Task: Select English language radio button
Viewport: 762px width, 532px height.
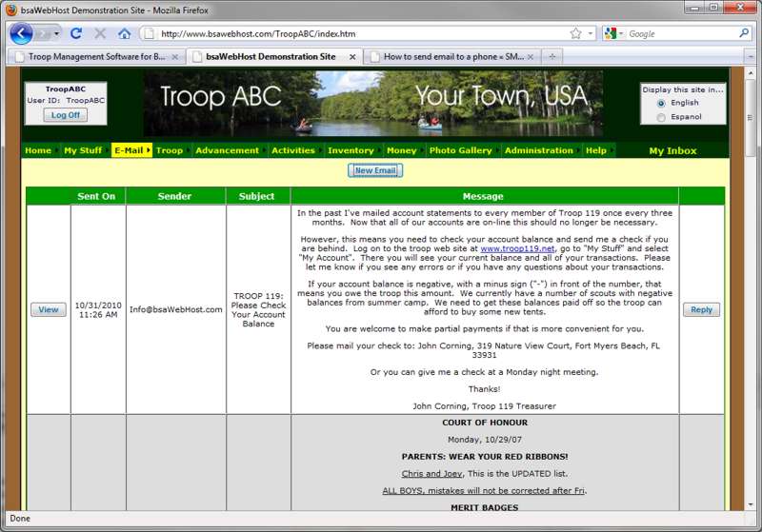Action: click(x=661, y=104)
